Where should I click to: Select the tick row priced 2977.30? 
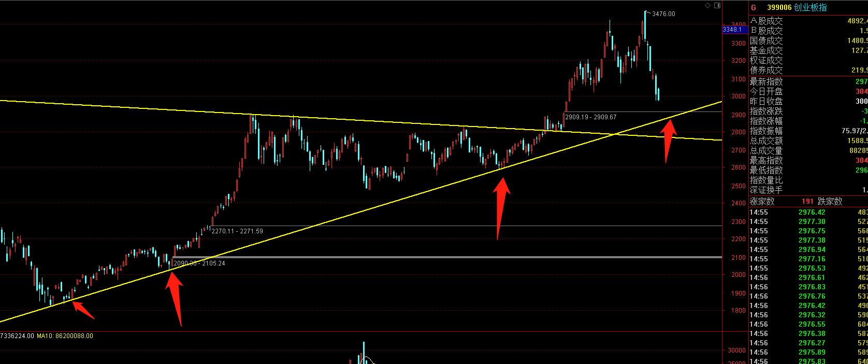coord(808,221)
